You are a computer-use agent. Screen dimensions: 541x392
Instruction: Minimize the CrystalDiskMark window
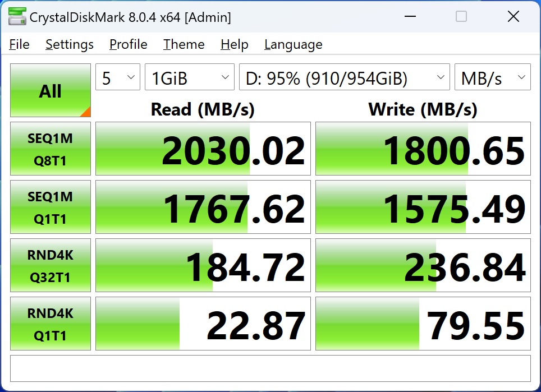click(x=410, y=16)
